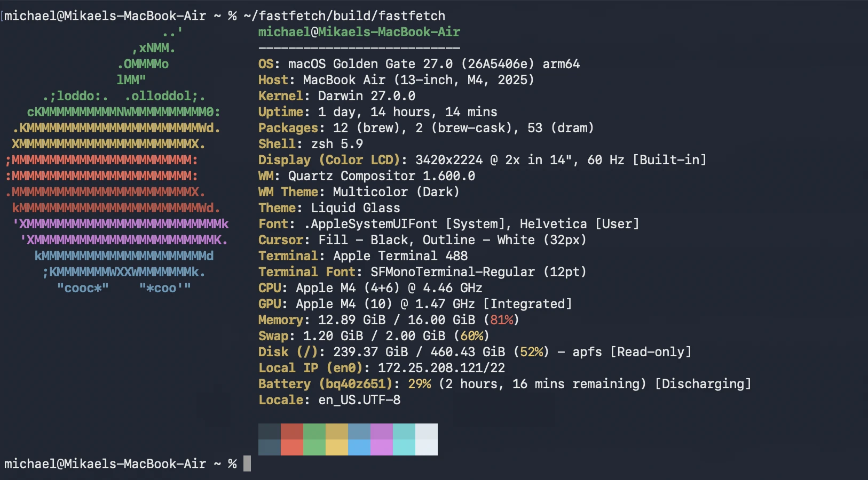This screenshot has height=480, width=868.
Task: Select the darker tan-yellow color swatch
Action: [x=337, y=431]
